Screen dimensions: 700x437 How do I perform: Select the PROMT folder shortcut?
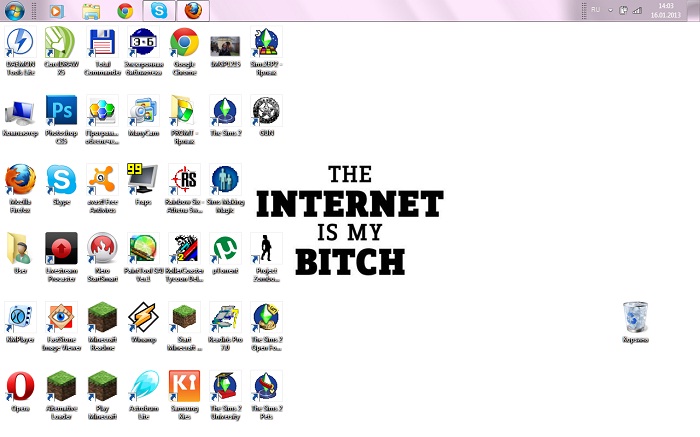click(x=184, y=111)
